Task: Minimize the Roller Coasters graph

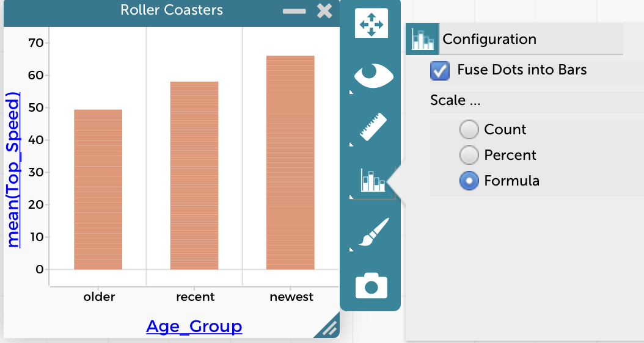Action: pyautogui.click(x=294, y=11)
